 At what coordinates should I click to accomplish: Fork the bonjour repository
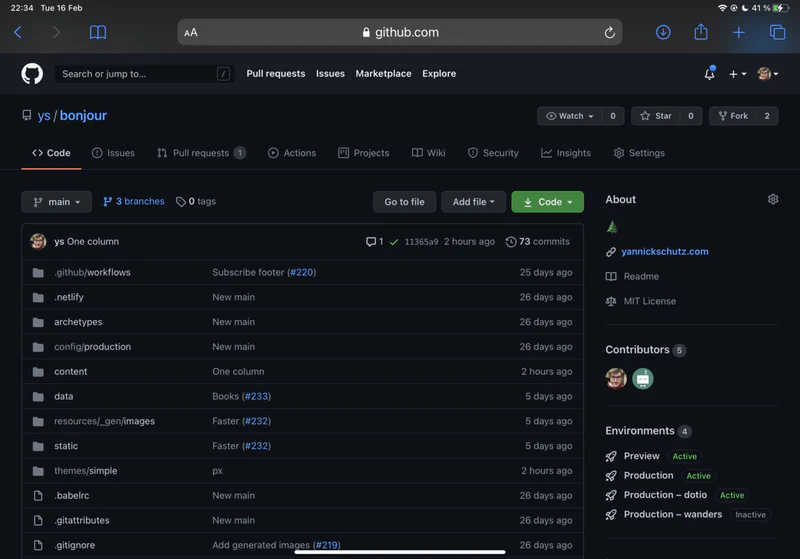[x=733, y=116]
